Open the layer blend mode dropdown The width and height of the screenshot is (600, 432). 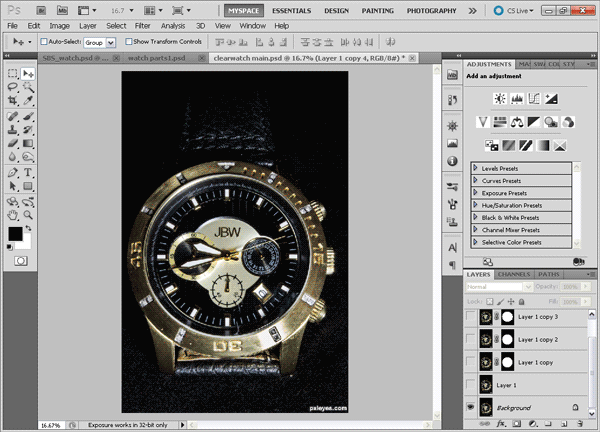coord(499,287)
